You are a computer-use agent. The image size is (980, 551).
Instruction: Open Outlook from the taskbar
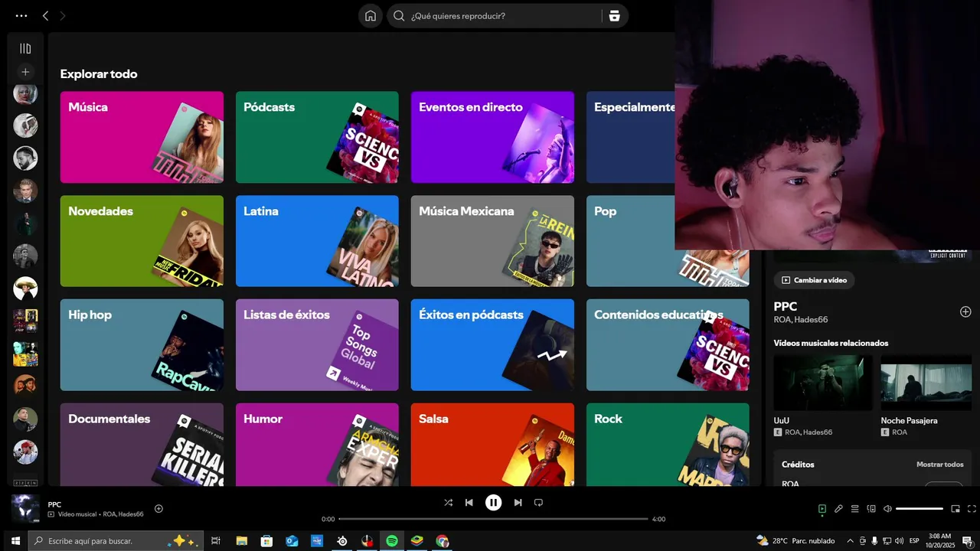click(292, 541)
